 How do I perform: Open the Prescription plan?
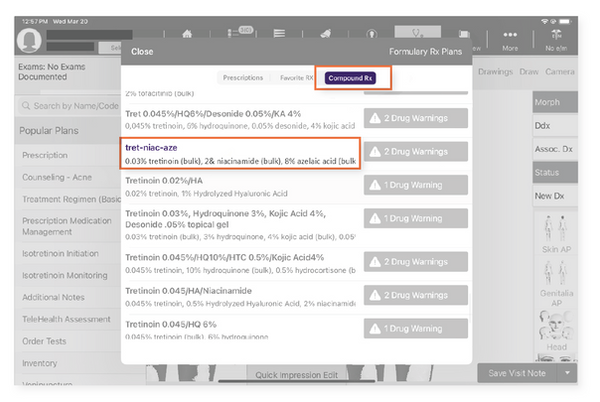tap(68, 155)
